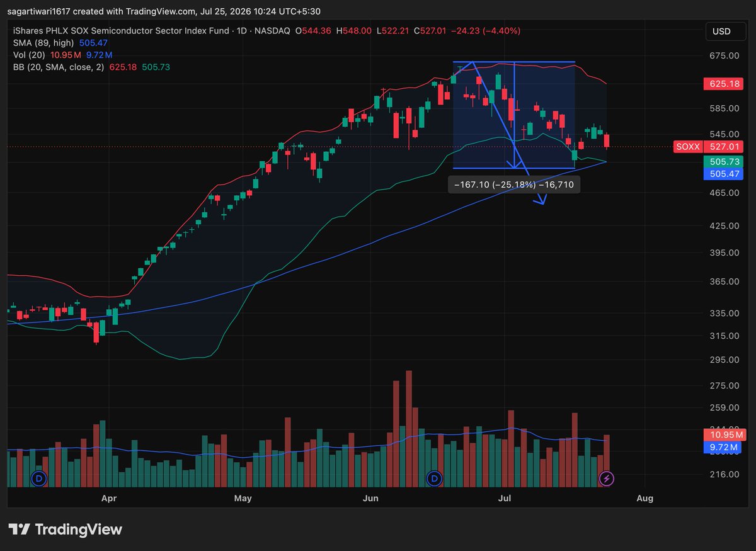756x551 pixels.
Task: Click the Aug label on time axis
Action: 644,498
